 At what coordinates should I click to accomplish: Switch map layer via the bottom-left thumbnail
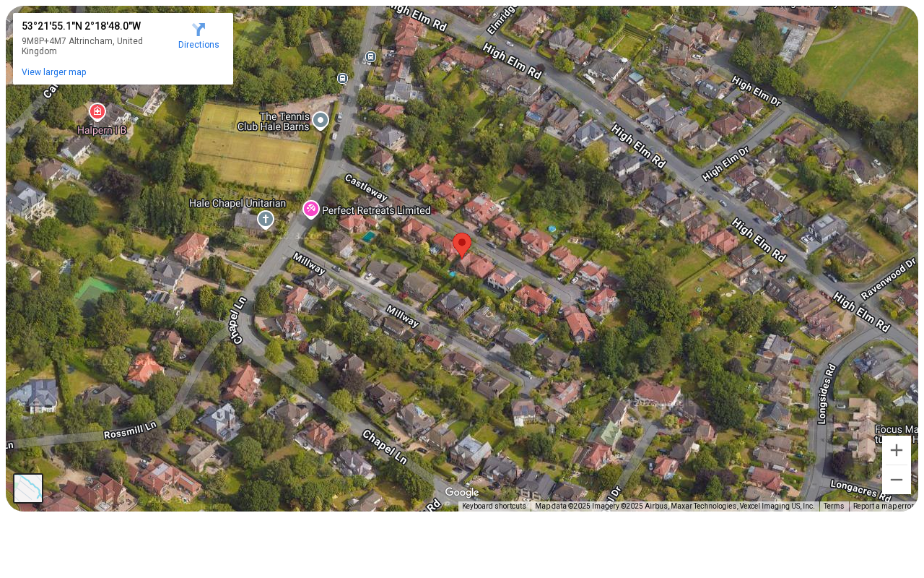28,488
